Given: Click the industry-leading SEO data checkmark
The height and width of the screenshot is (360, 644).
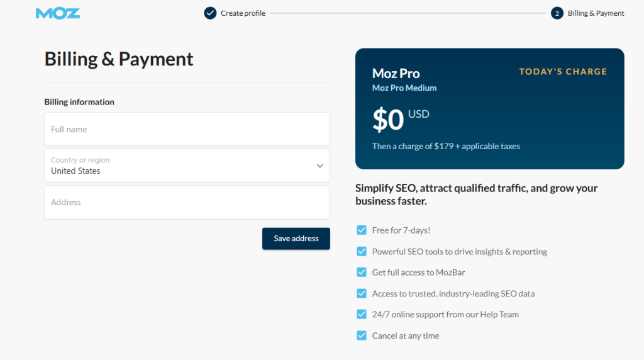Looking at the screenshot, I should 362,293.
